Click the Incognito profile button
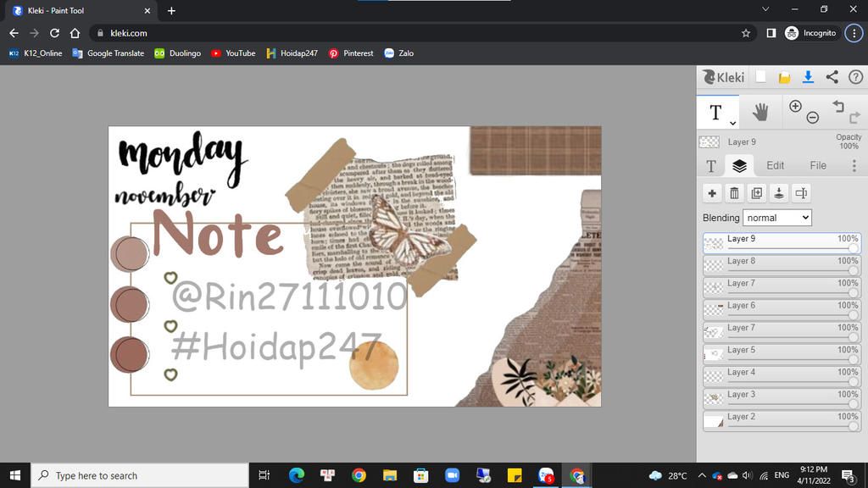The height and width of the screenshot is (488, 868). [811, 33]
